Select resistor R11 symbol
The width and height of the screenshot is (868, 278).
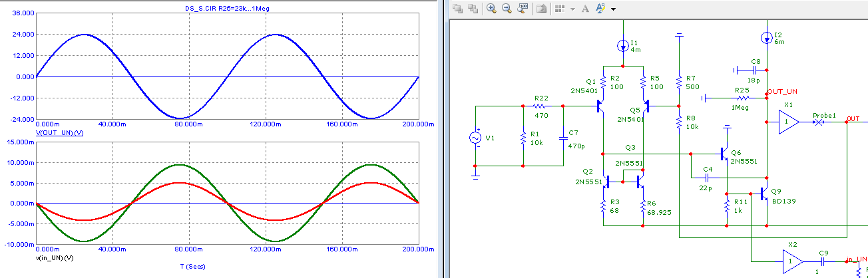(x=727, y=206)
